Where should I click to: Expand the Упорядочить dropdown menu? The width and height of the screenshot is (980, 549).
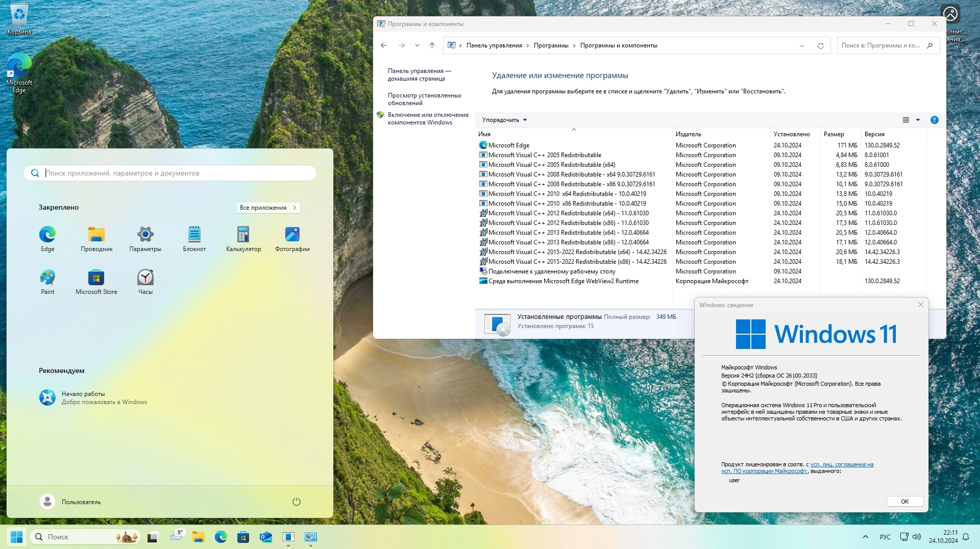tap(504, 120)
